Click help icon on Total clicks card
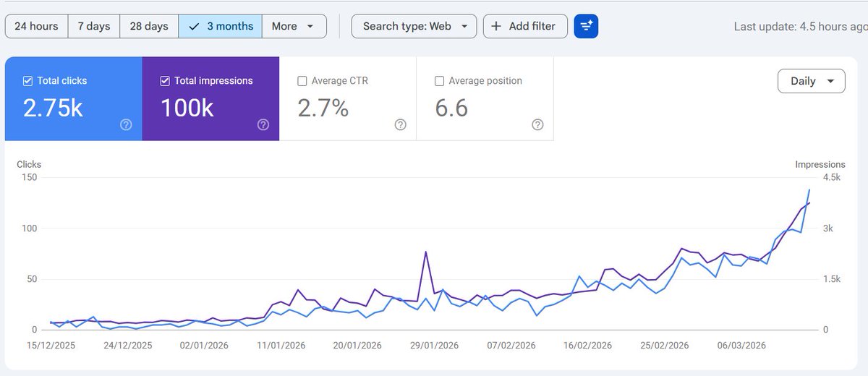 [x=126, y=124]
